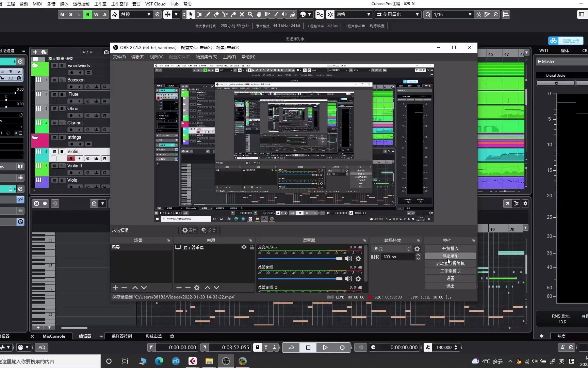Image resolution: width=588 pixels, height=368 pixels.
Task: Toggle global Write automation W button
Action: (96, 14)
